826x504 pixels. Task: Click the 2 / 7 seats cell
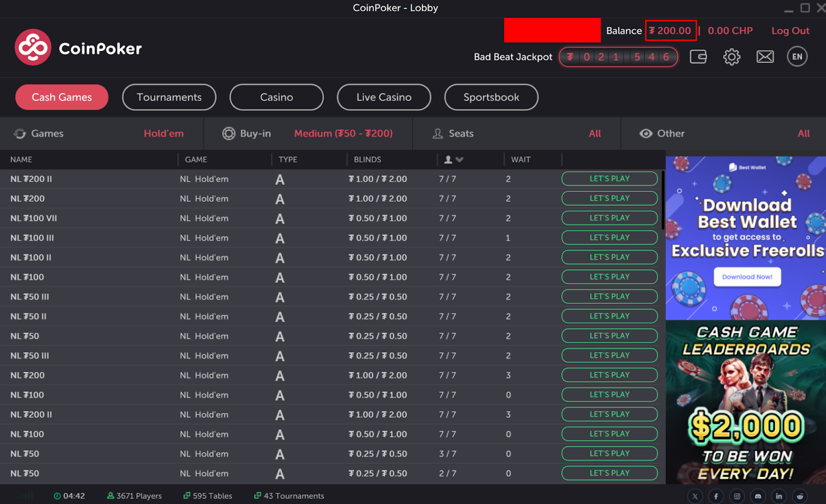[448, 474]
